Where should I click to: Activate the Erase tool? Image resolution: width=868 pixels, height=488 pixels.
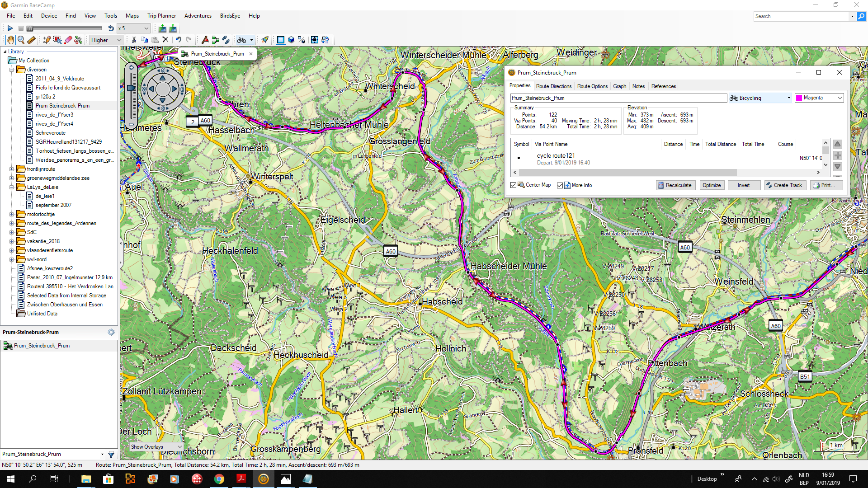point(68,40)
